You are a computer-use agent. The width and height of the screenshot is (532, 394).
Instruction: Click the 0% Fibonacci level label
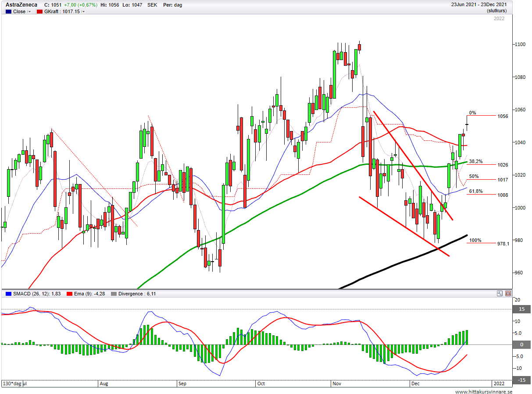[472, 113]
